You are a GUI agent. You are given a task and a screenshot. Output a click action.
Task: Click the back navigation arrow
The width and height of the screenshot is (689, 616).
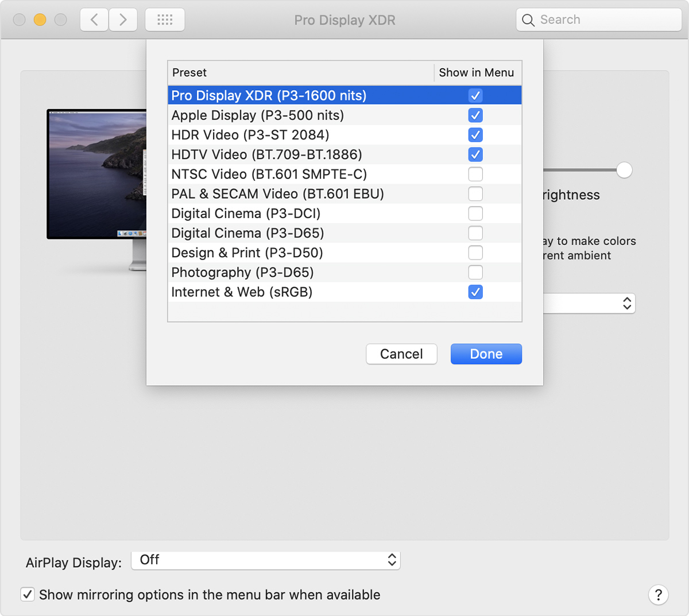coord(94,19)
